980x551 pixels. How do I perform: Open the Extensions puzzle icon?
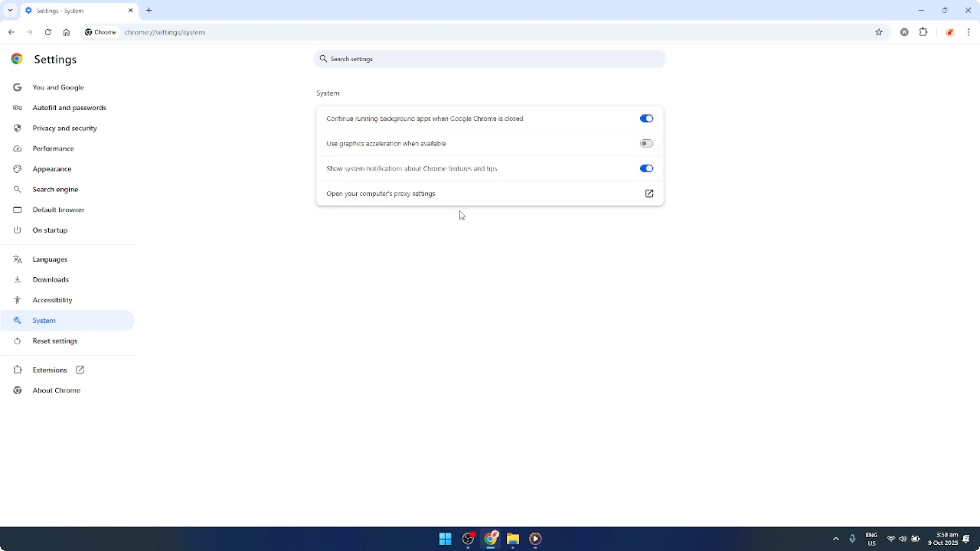click(x=924, y=32)
